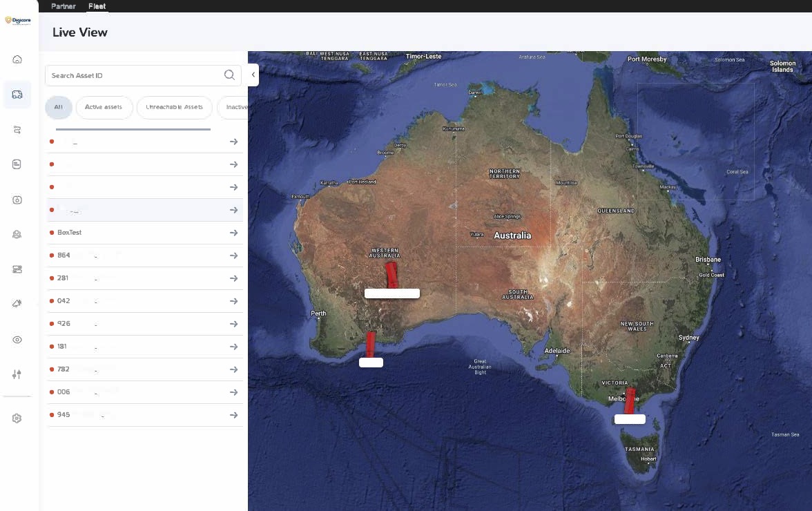Click the magnifier search icon
Screen dimensions: 812x511
click(x=229, y=75)
